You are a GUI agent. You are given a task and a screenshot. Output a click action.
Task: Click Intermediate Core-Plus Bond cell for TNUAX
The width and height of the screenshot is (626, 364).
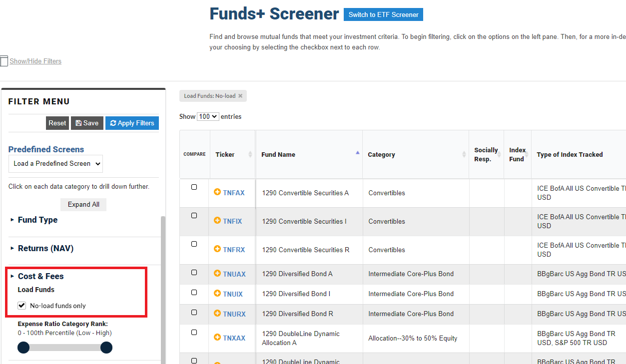click(x=416, y=274)
